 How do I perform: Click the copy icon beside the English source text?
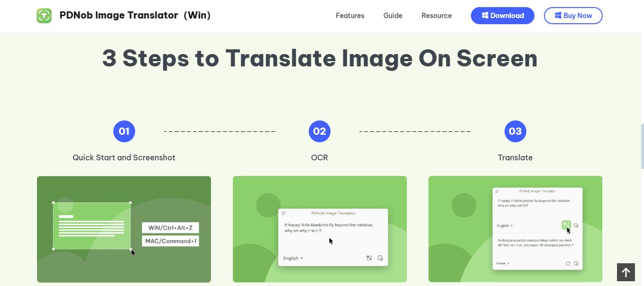coord(576,226)
